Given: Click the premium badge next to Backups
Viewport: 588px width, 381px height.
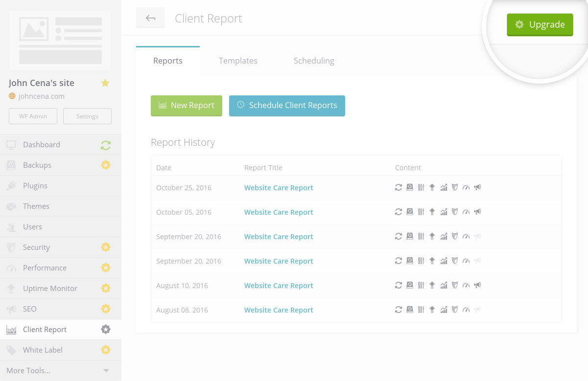Looking at the screenshot, I should (106, 165).
